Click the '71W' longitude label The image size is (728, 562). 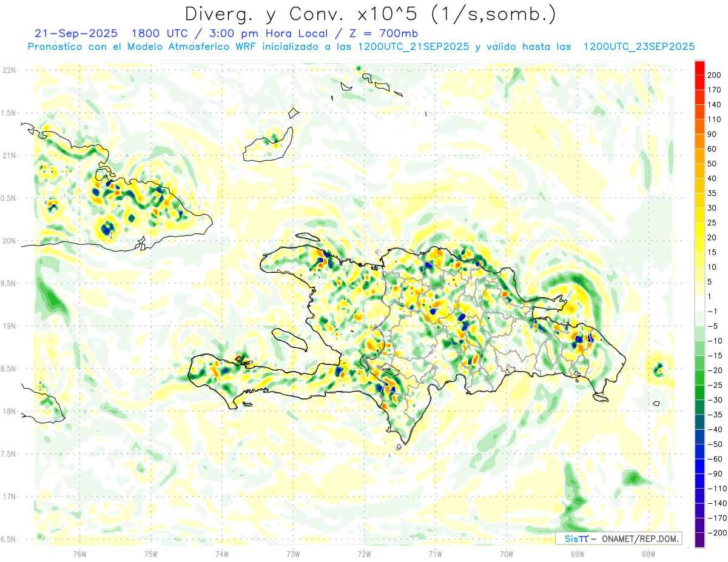(x=435, y=554)
